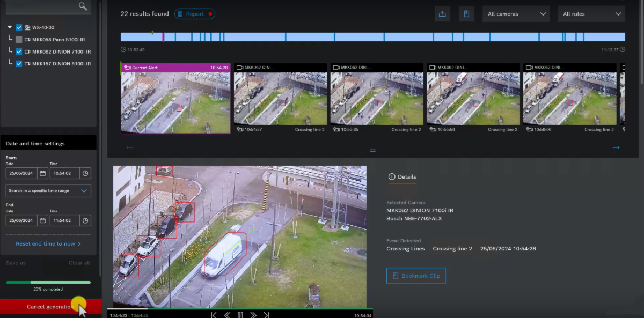Skip to the end of the clip

(266, 315)
